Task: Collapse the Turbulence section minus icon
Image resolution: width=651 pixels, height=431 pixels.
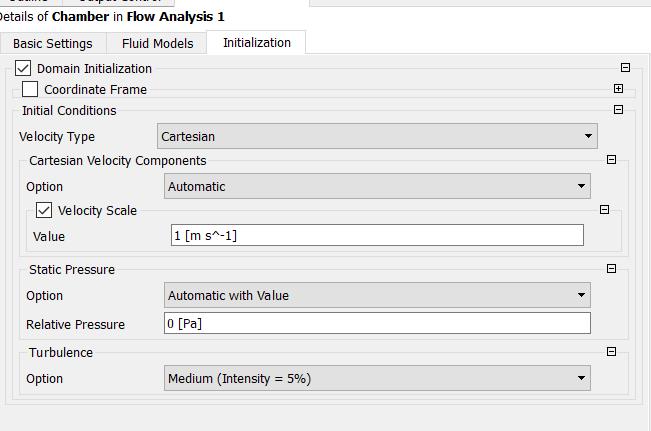Action: click(611, 352)
